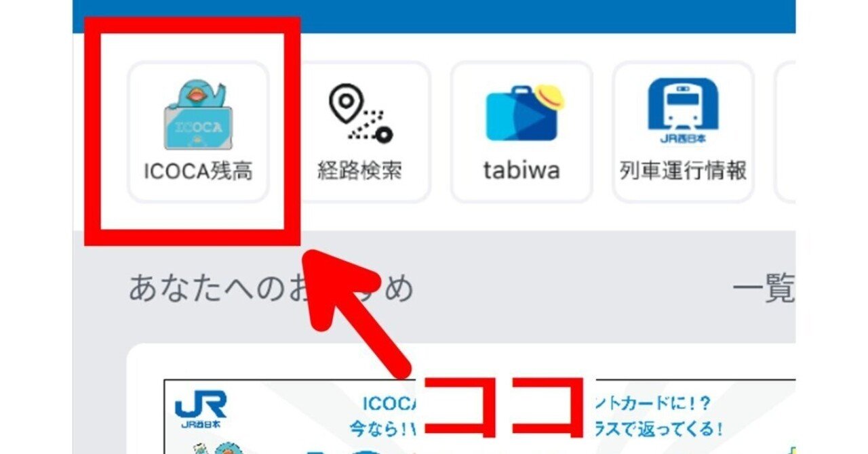Tap the tabiwa label text

pyautogui.click(x=521, y=171)
